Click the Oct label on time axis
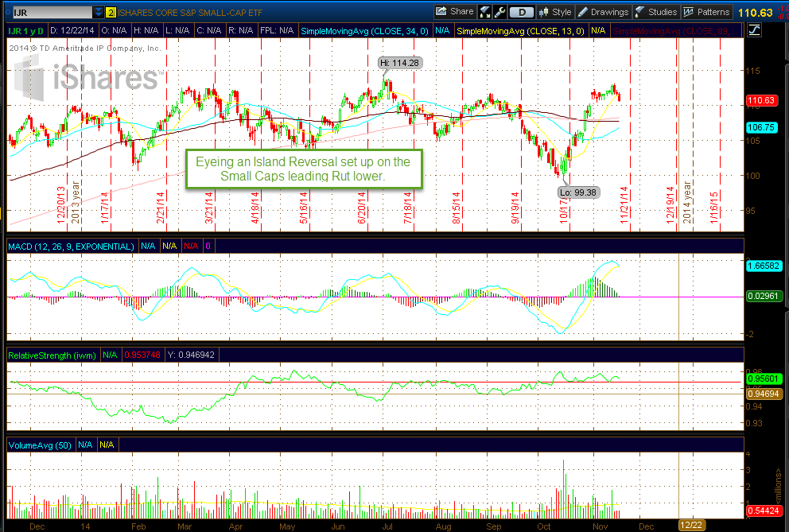Image resolution: width=789 pixels, height=532 pixels. coord(544,526)
